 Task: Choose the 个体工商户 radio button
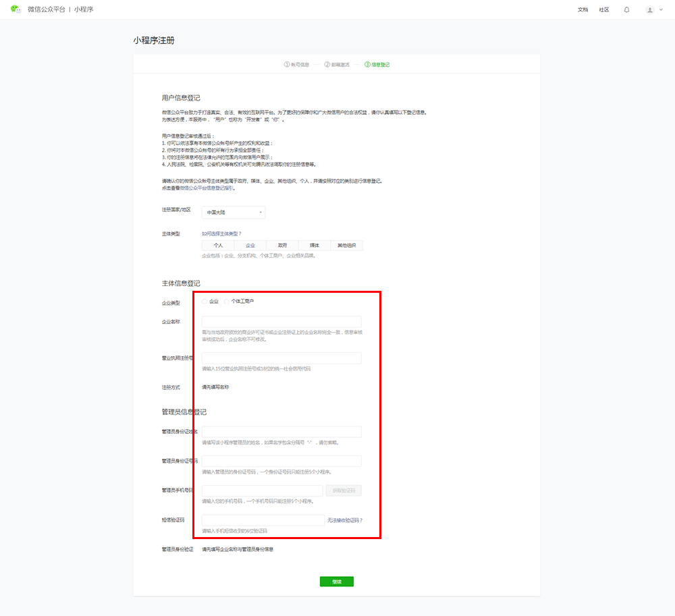pos(227,302)
